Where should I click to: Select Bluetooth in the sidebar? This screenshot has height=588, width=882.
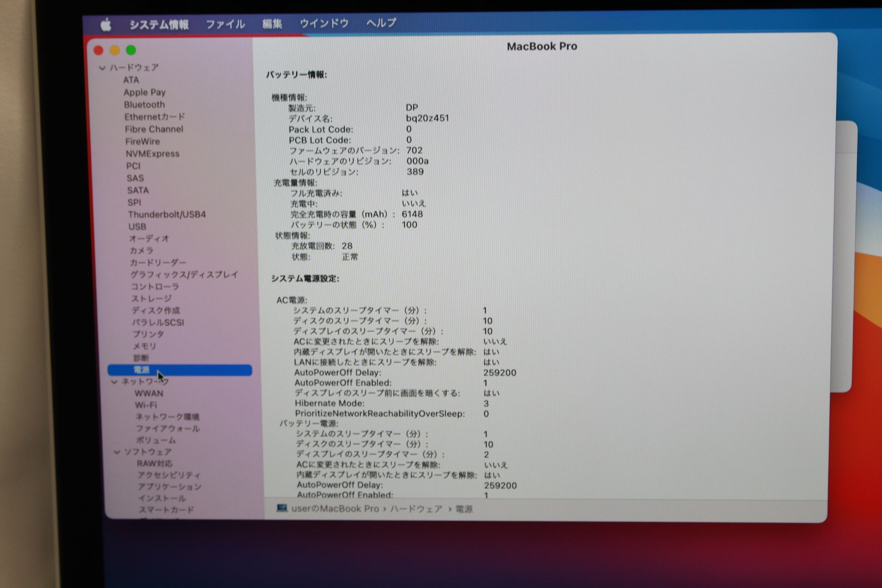[x=144, y=105]
